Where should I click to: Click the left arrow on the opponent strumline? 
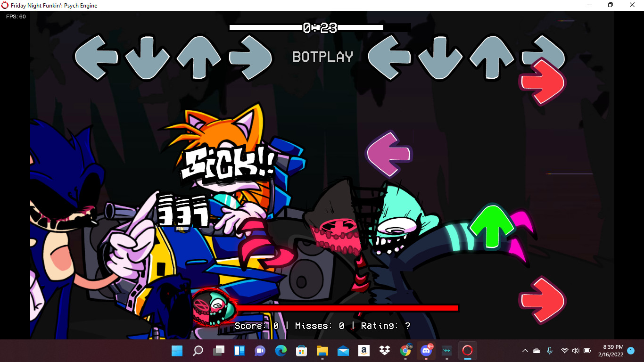click(97, 57)
